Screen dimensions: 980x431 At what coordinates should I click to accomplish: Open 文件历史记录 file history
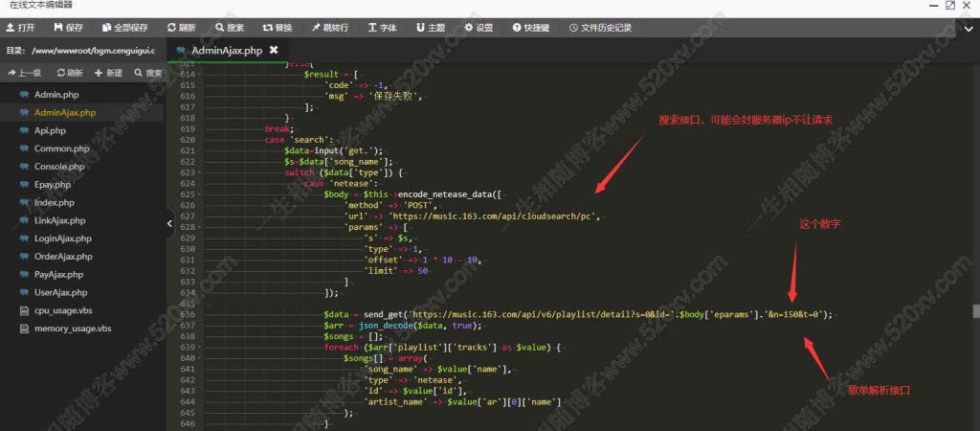click(x=601, y=28)
